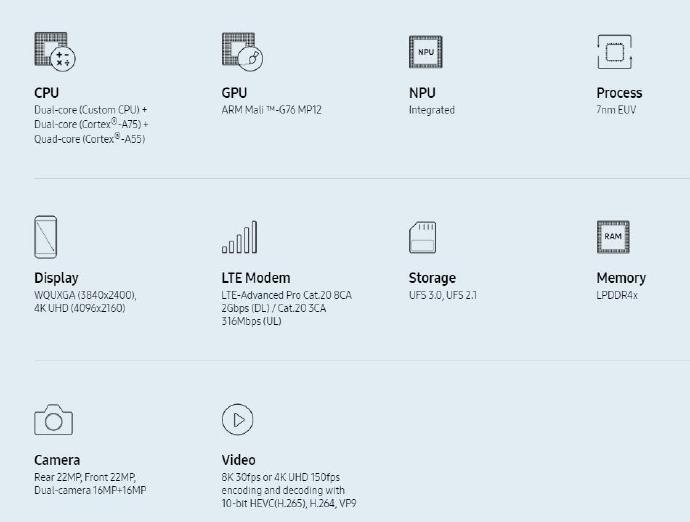Screen dimensions: 690x522
Task: Click the UFS 3.0, UFS 2.1 text
Action: point(443,295)
